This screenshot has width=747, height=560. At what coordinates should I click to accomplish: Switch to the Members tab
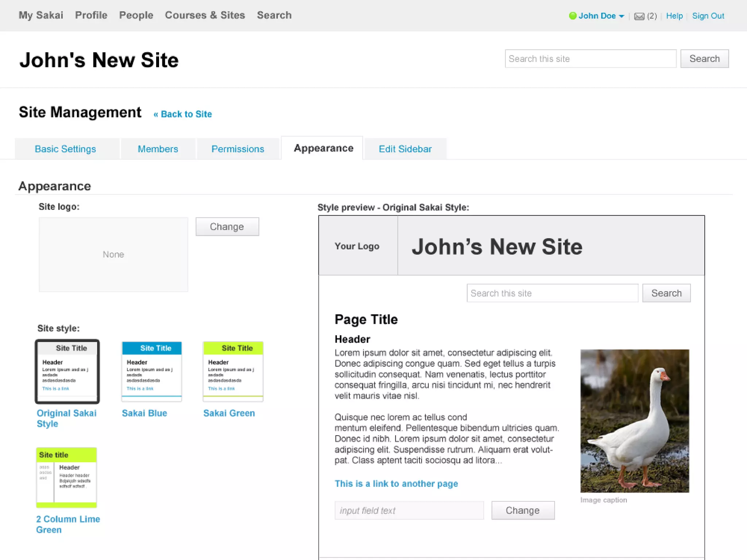tap(158, 149)
